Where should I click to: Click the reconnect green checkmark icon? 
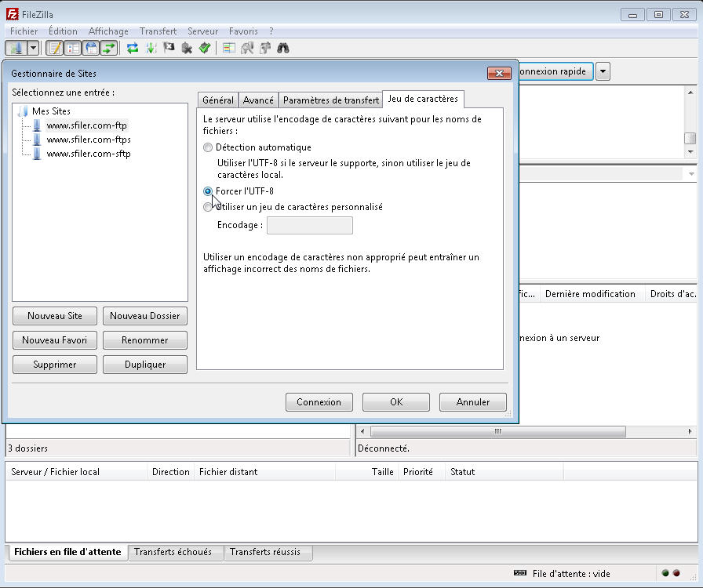205,48
